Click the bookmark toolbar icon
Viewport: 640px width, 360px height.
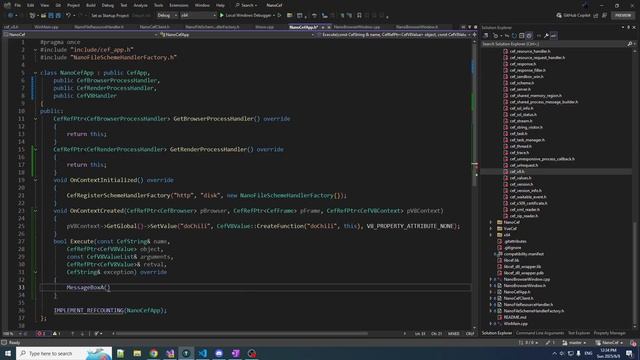359,16
